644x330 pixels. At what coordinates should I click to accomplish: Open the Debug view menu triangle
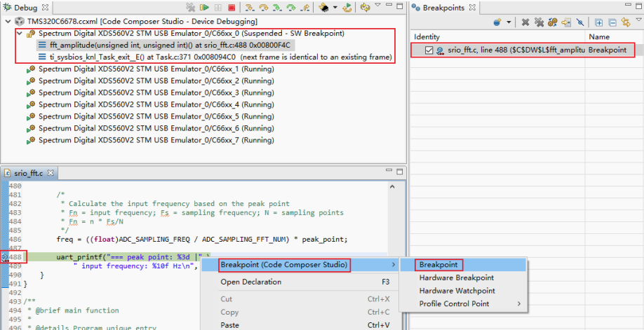(377, 4)
